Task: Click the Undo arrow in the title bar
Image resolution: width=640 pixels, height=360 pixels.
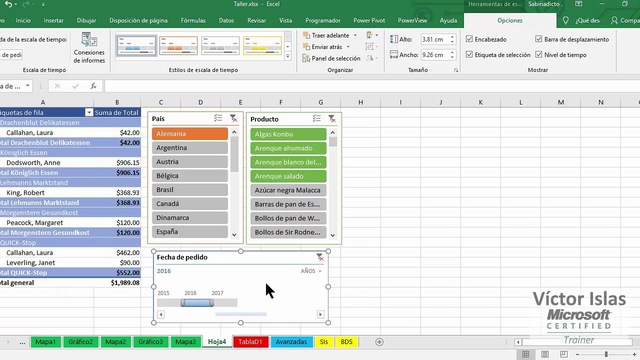Action: pos(8,4)
